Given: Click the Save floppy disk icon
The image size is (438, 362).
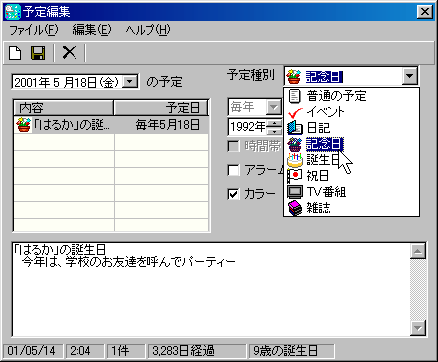Looking at the screenshot, I should [x=38, y=53].
